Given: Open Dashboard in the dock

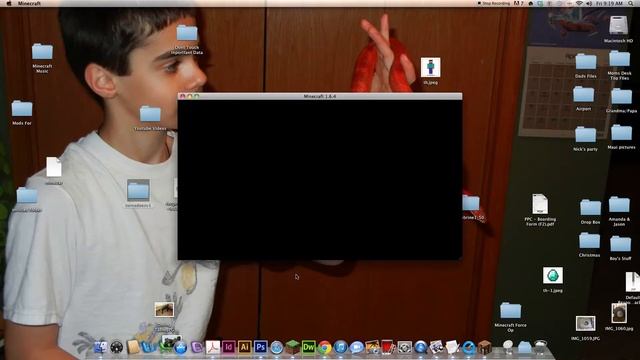Looking at the screenshot, I should pos(116,347).
